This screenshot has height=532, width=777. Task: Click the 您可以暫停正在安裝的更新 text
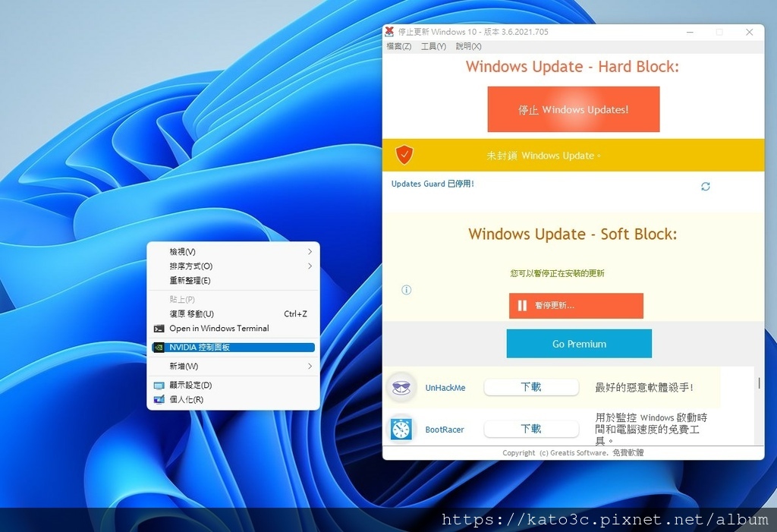coord(557,273)
